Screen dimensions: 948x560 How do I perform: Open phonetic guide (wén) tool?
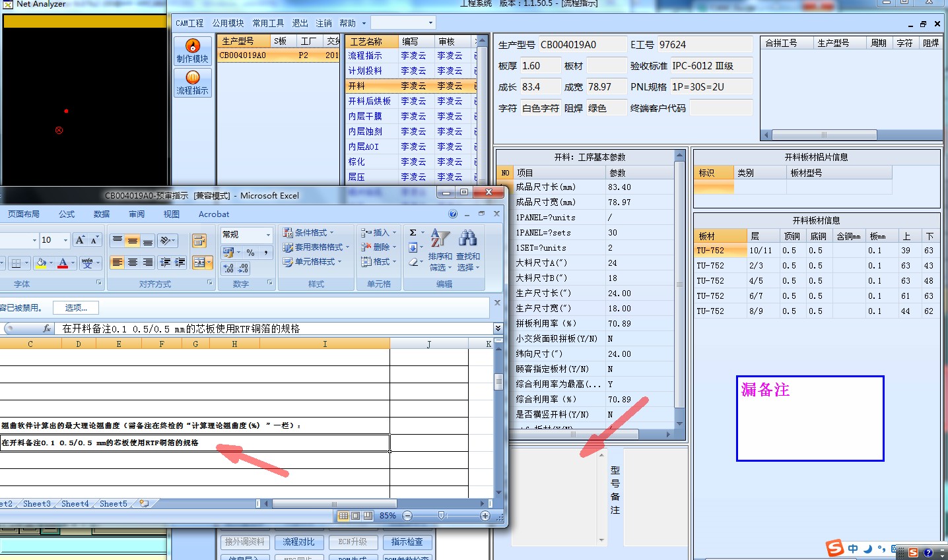[86, 263]
